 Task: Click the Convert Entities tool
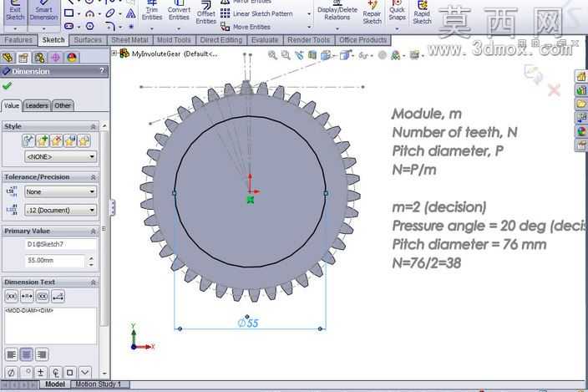click(x=179, y=11)
